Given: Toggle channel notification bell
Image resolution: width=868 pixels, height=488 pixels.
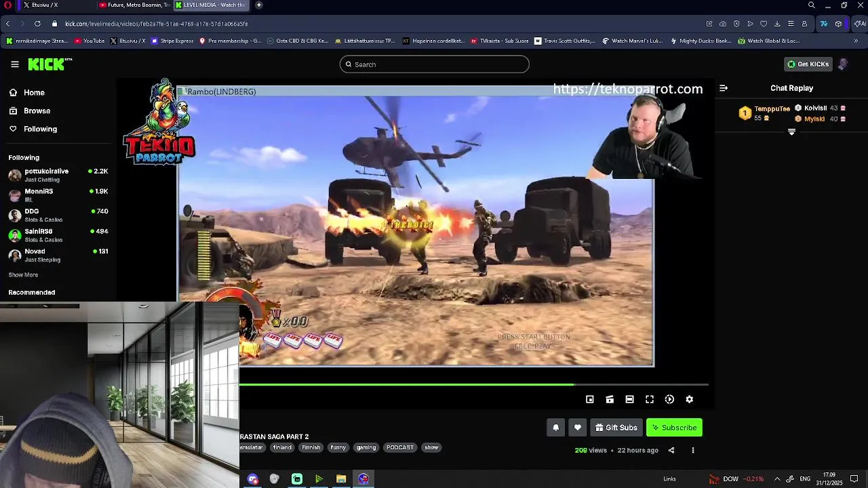Looking at the screenshot, I should [555, 428].
